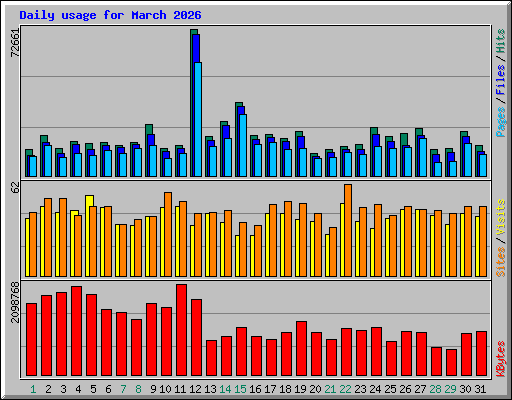Click day label 5 on the x-axis

pyautogui.click(x=93, y=389)
